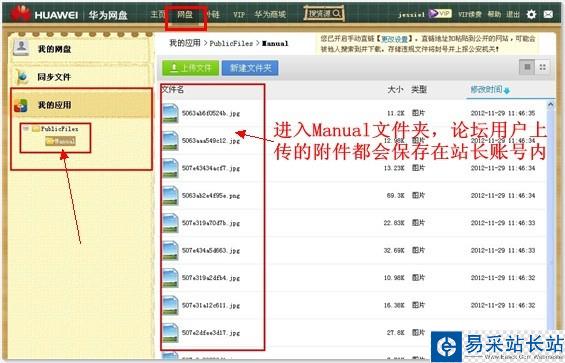
Task: Open messages via the envelope icon
Action: pyautogui.click(x=548, y=14)
